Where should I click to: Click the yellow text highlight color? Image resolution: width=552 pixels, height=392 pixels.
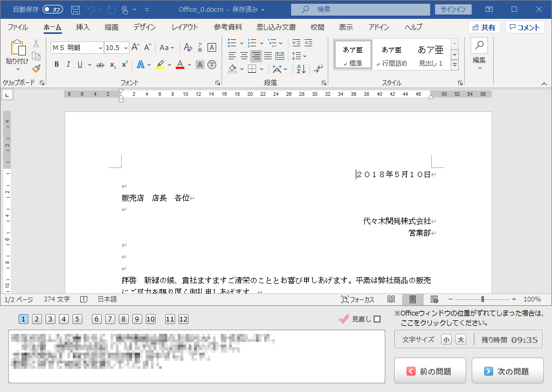pos(160,65)
